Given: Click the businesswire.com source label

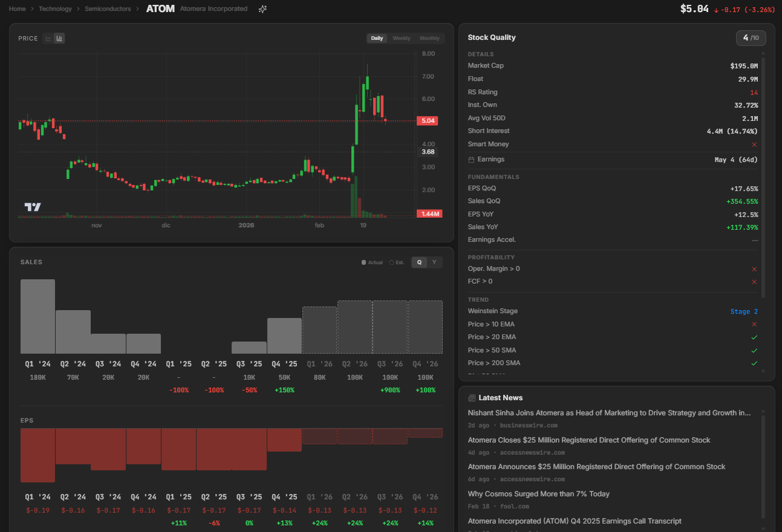Looking at the screenshot, I should point(529,426).
